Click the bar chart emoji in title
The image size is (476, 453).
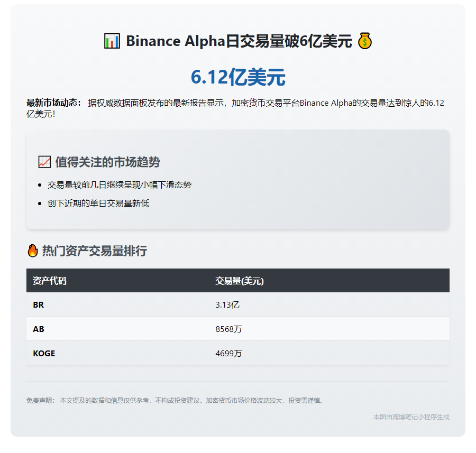(112, 41)
